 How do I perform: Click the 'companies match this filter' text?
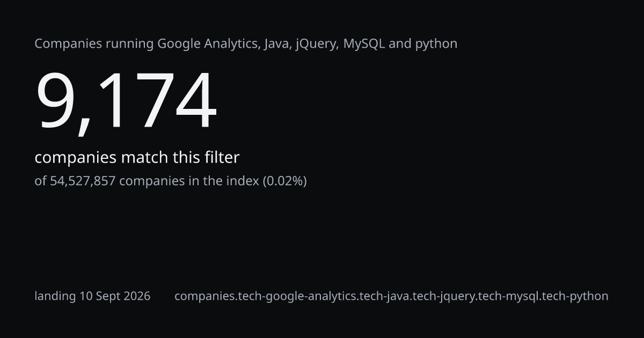[137, 158]
